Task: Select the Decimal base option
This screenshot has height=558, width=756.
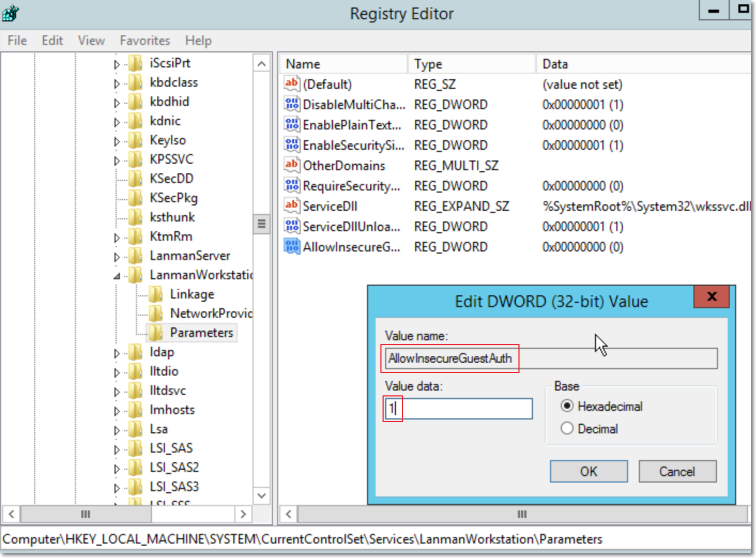Action: (567, 429)
